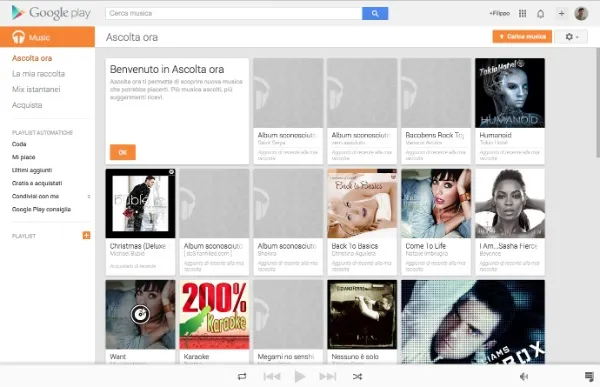The width and height of the screenshot is (600, 387).
Task: Toggle repeat in the player bar
Action: (242, 376)
